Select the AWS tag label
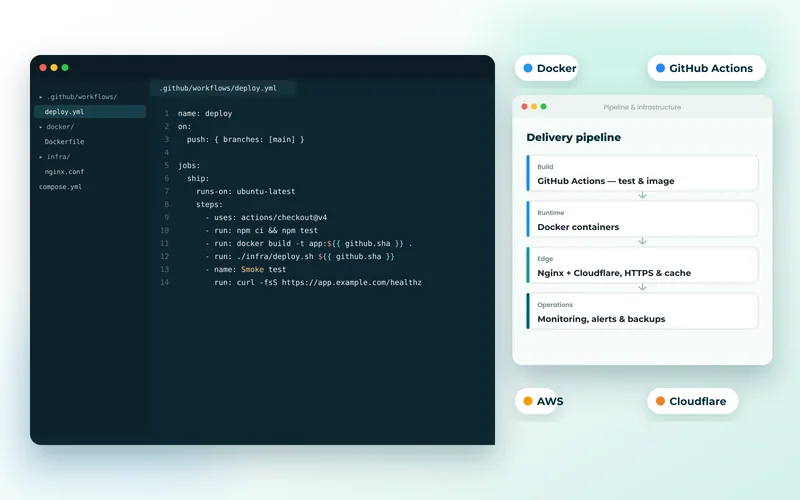The width and height of the screenshot is (800, 500). coord(550,401)
